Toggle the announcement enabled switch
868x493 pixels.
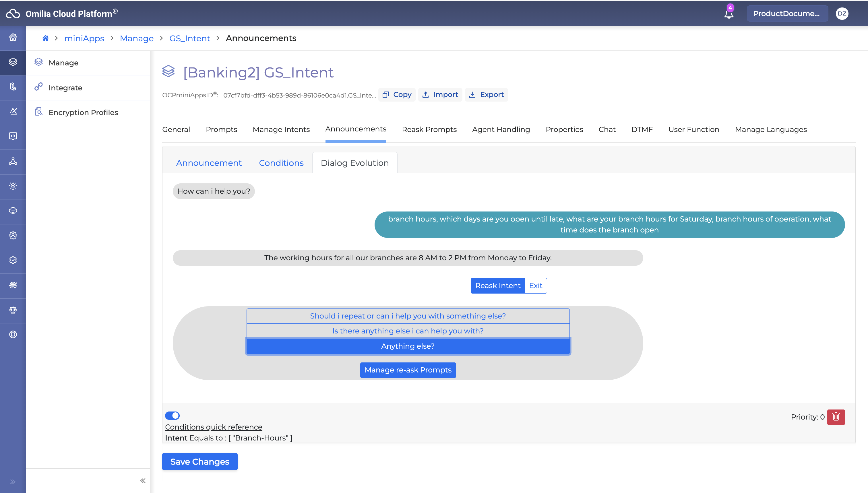click(173, 416)
